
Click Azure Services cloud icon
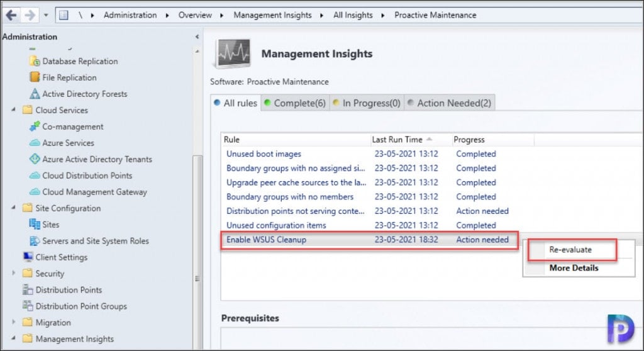[x=35, y=143]
